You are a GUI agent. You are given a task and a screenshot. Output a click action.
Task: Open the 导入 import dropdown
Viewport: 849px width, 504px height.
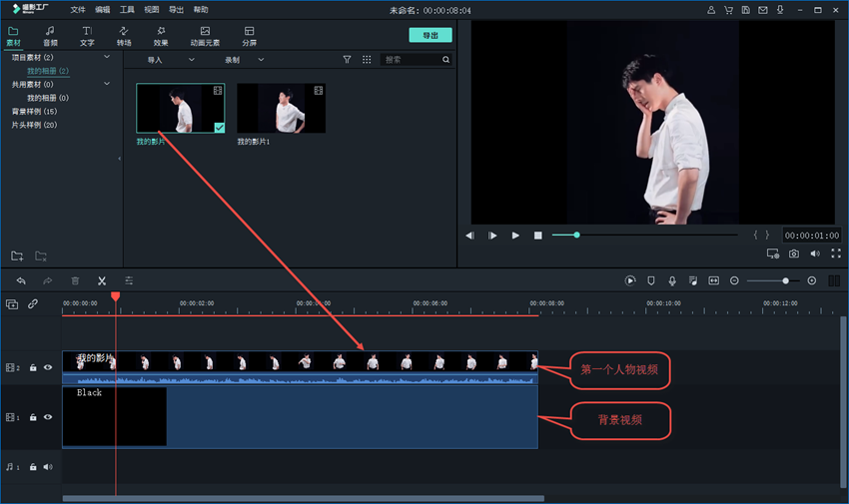click(170, 60)
